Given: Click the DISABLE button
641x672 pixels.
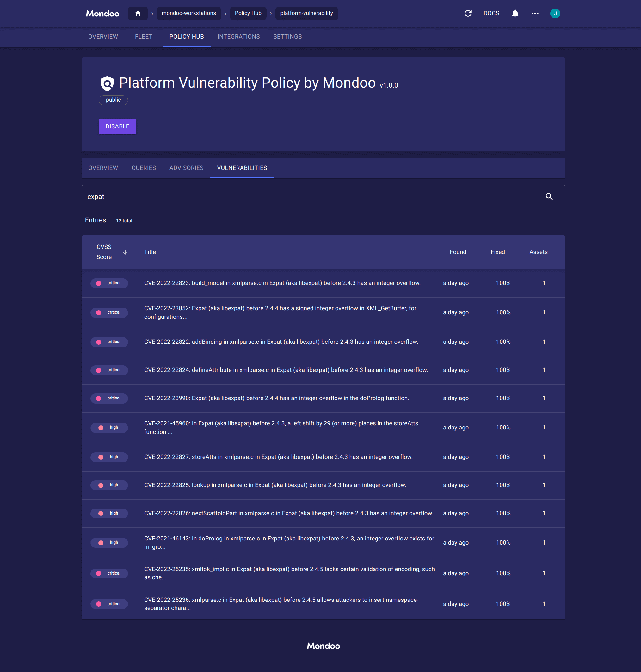Looking at the screenshot, I should click(x=117, y=126).
